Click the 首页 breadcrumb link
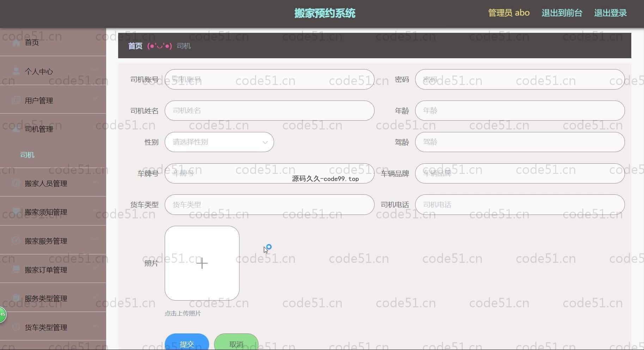 coord(135,46)
